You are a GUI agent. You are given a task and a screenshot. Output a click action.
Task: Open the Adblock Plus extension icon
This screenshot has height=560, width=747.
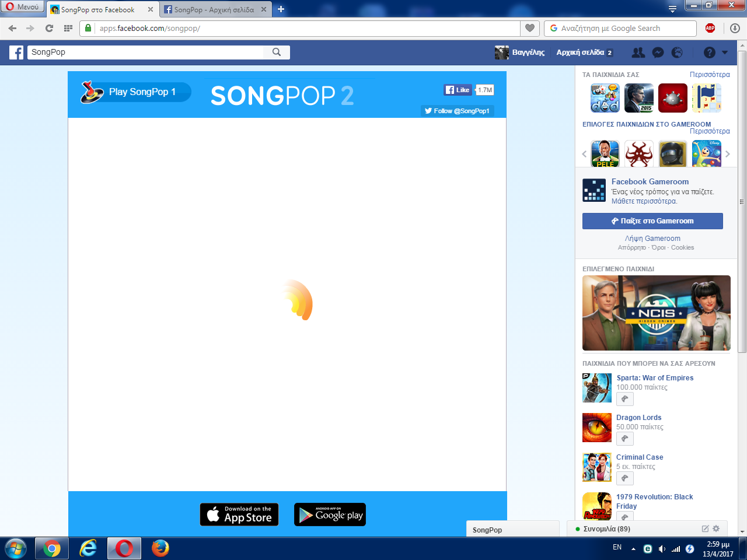(710, 28)
